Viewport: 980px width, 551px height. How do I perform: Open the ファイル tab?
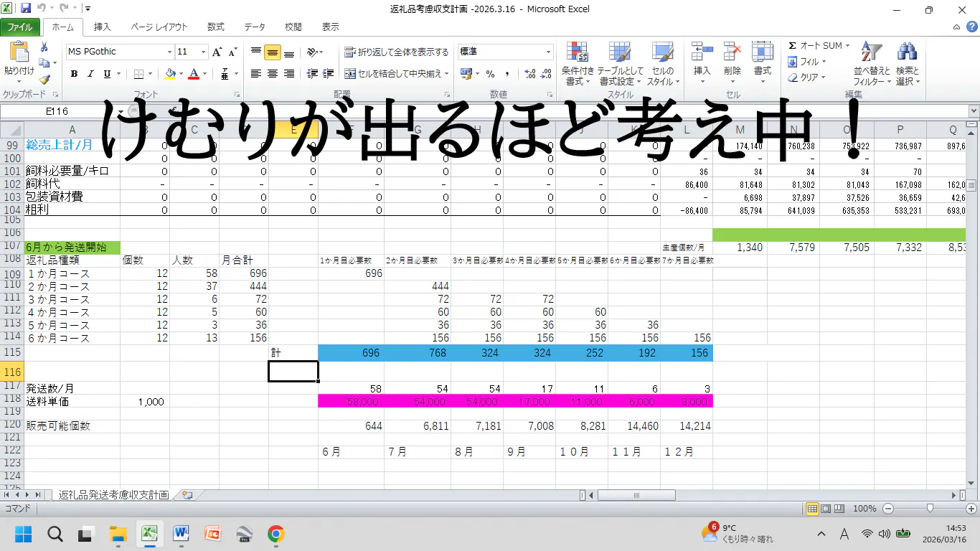(x=20, y=27)
